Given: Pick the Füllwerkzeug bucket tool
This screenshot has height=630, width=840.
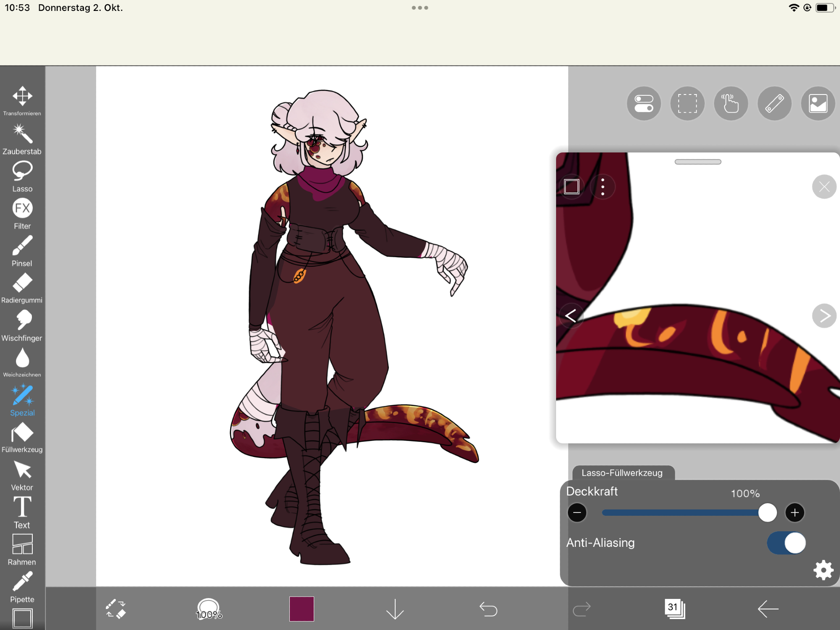Looking at the screenshot, I should pyautogui.click(x=22, y=438).
